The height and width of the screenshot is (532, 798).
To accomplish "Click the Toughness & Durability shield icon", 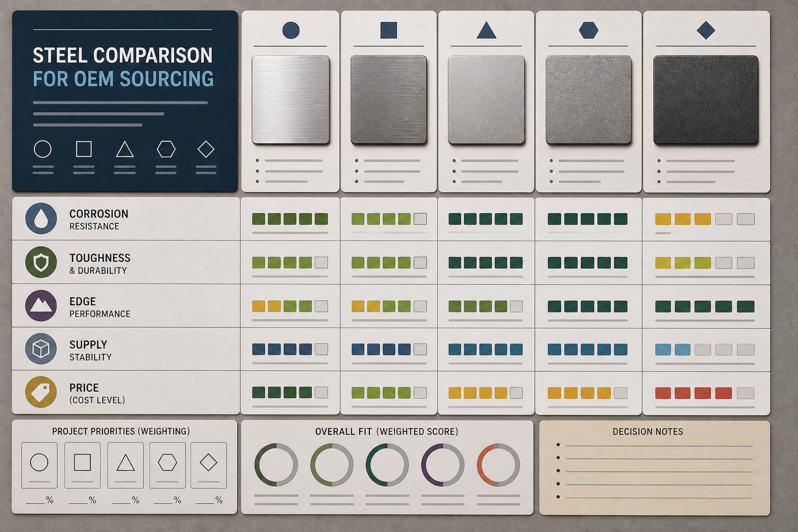I will 41,262.
